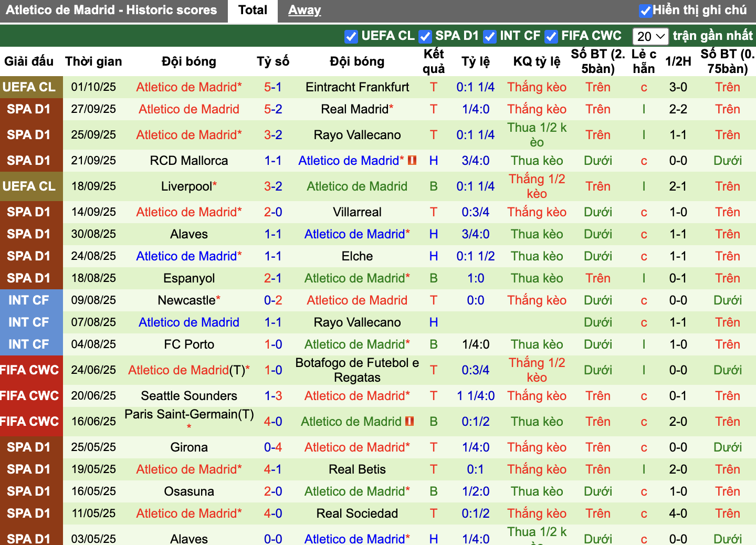The height and width of the screenshot is (545, 756).
Task: Switch to the Total tab
Action: [x=253, y=11]
